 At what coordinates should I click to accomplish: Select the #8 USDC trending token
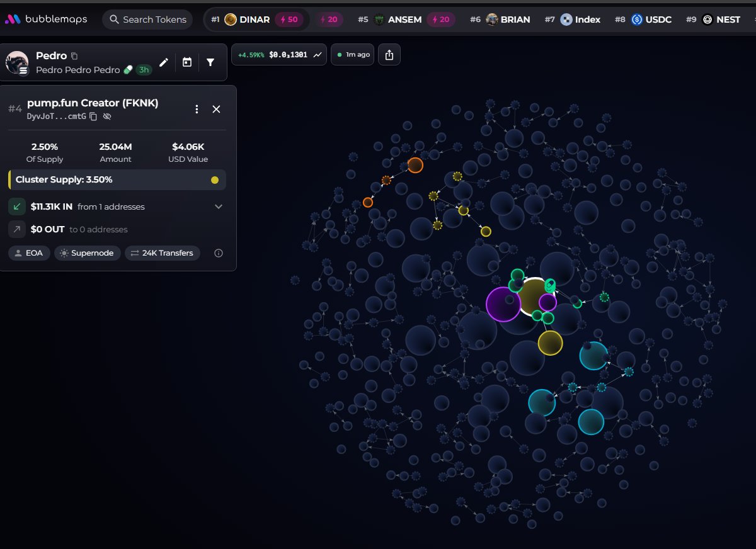click(x=643, y=20)
